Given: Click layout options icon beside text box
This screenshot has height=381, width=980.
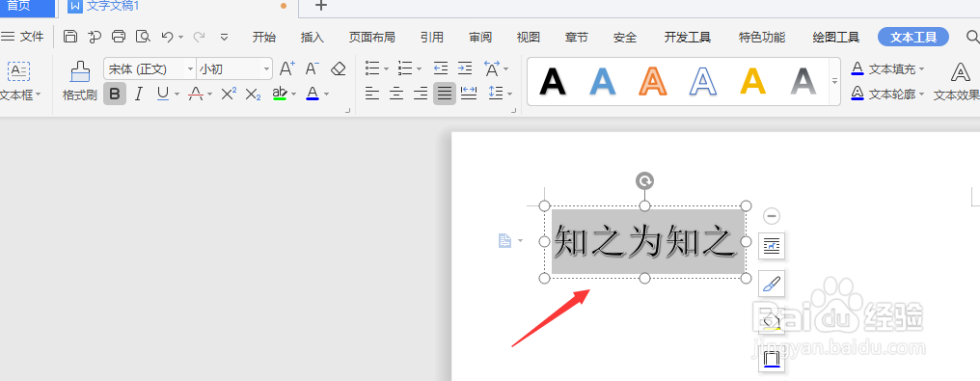Looking at the screenshot, I should [x=772, y=246].
